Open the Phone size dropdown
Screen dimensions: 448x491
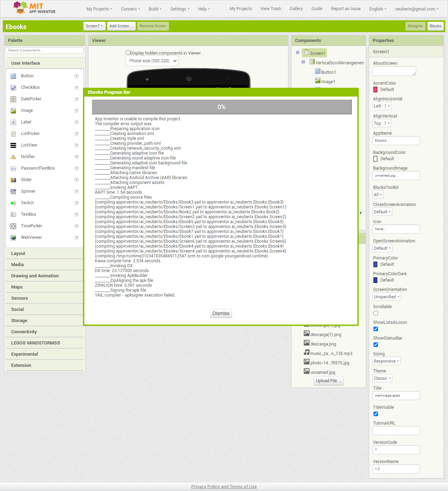(152, 61)
